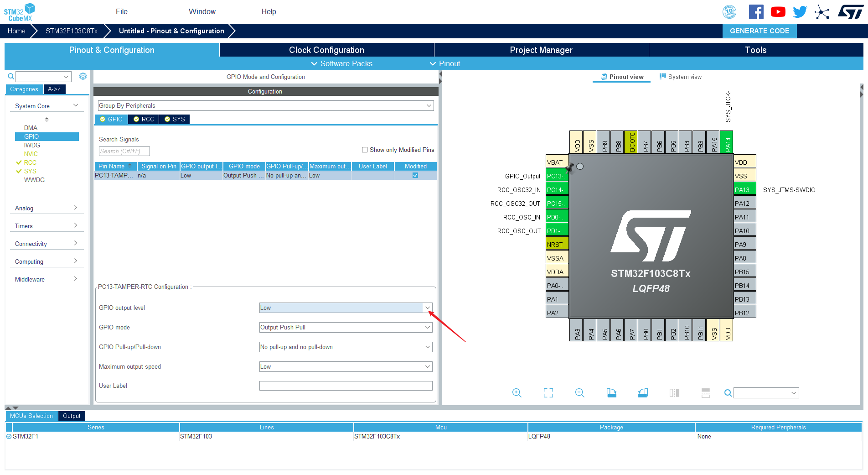868x475 pixels.
Task: Open the Window menu
Action: point(202,11)
